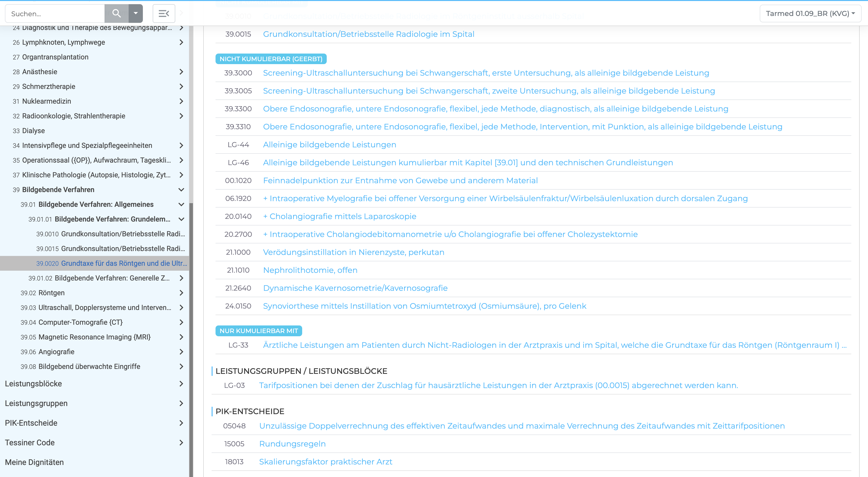Expand Leistungsgruppen section chevron

(181, 403)
